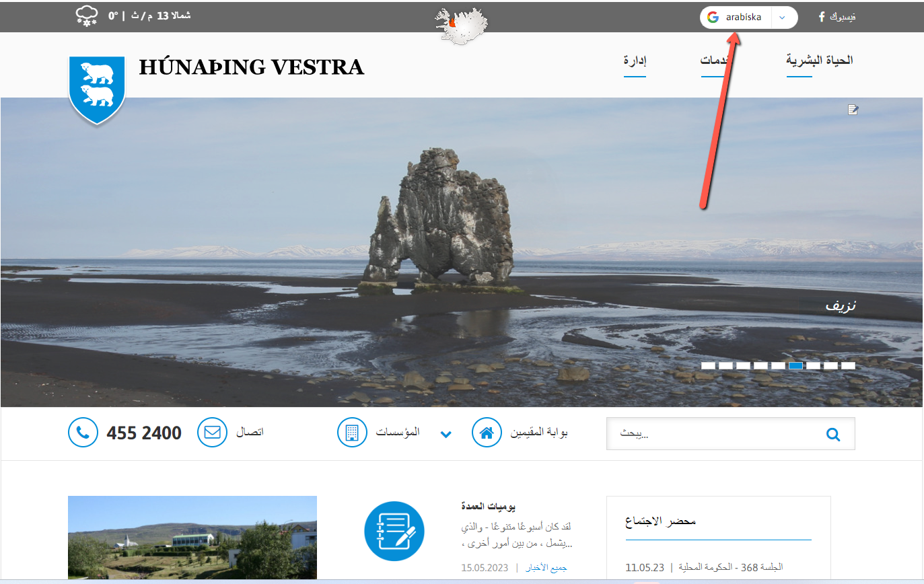The width and height of the screenshot is (924, 584).
Task: Select the first slideshow indicator
Action: (708, 366)
